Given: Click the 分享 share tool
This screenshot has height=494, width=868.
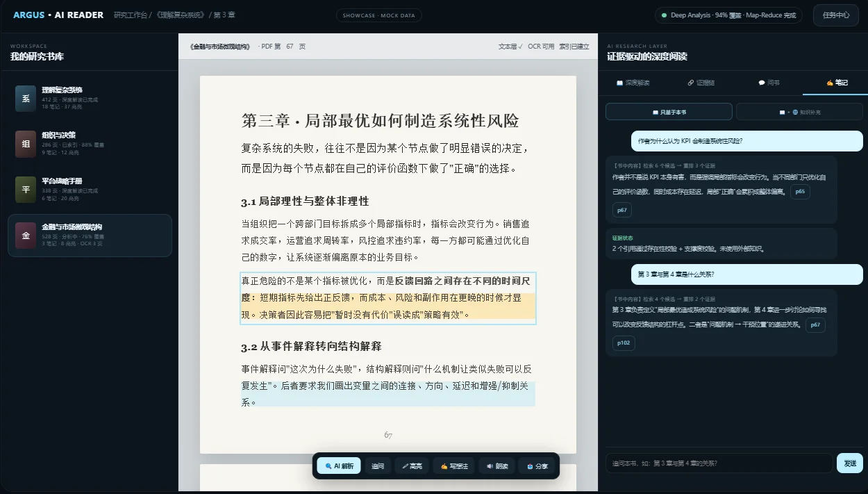Looking at the screenshot, I should point(537,466).
